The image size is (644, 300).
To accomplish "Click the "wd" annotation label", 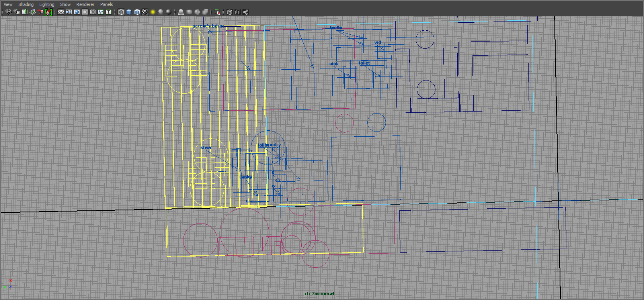I will tap(378, 42).
